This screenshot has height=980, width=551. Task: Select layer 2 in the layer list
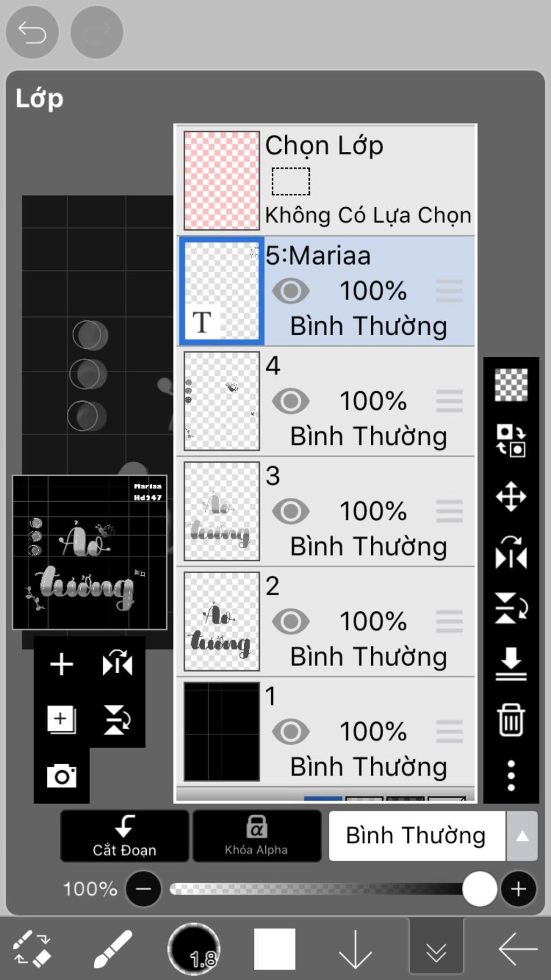coord(326,622)
